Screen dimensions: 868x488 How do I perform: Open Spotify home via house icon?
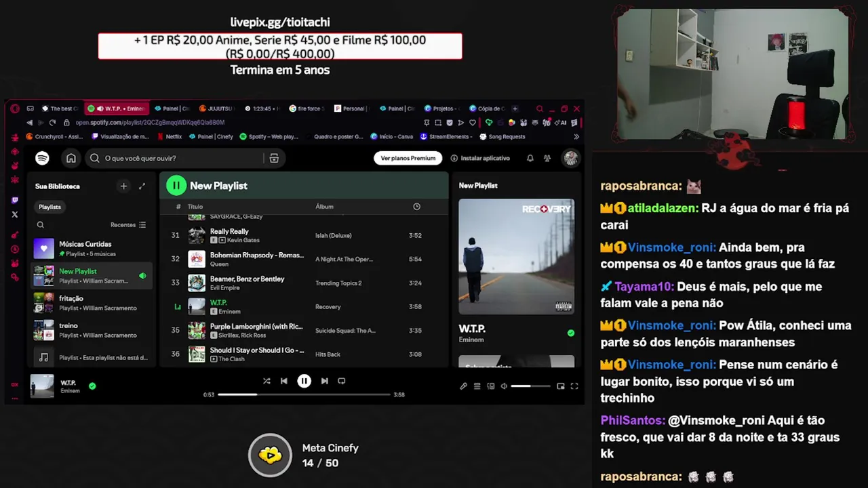[71, 158]
